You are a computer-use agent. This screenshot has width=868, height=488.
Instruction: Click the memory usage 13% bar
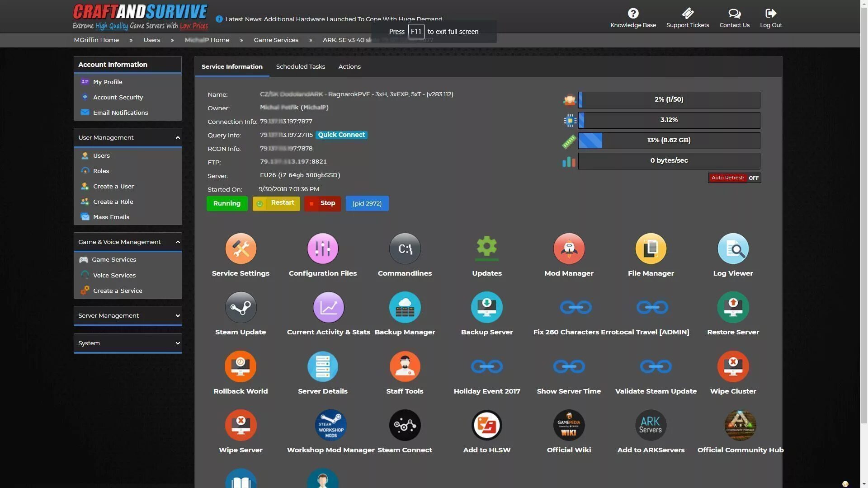click(x=669, y=141)
